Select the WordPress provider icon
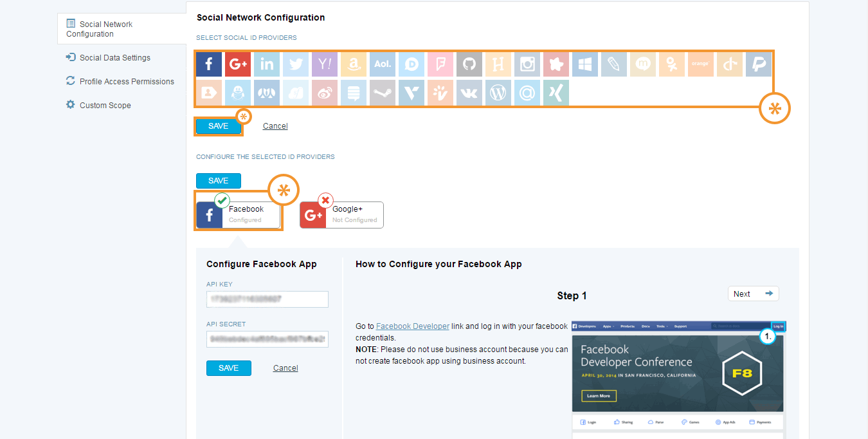 point(498,93)
